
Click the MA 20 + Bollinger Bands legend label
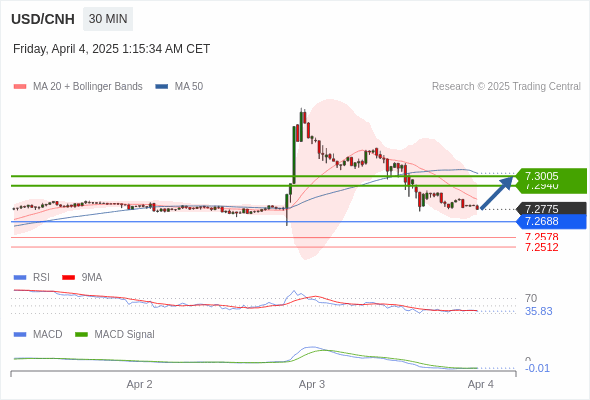coord(88,87)
